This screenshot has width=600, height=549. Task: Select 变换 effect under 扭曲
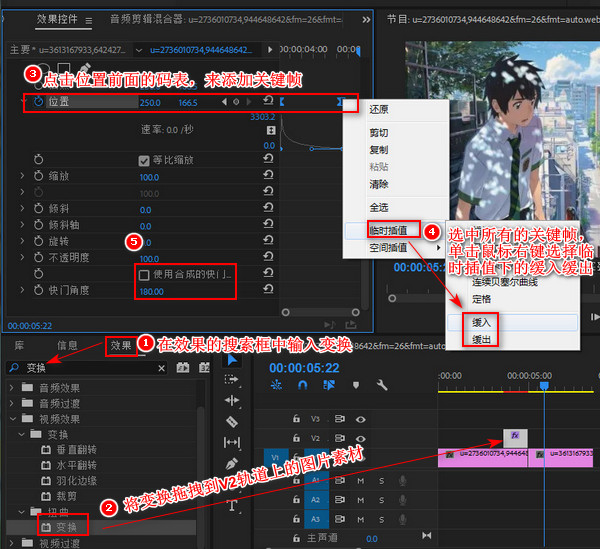(x=67, y=527)
